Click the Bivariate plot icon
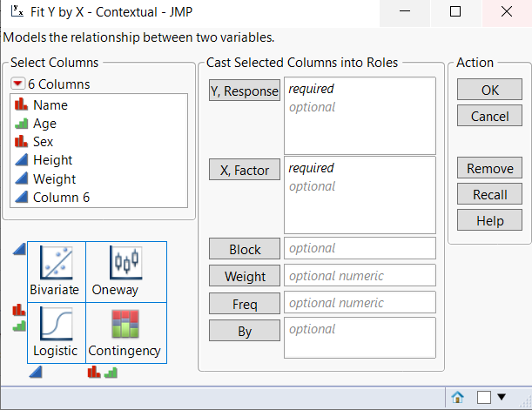The image size is (532, 410). tap(56, 262)
